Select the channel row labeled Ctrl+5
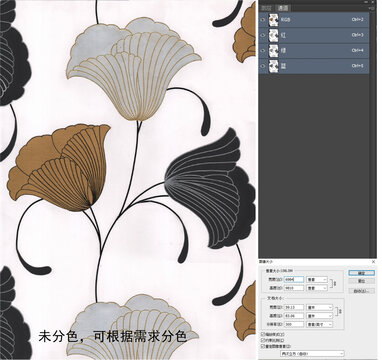Image resolution: width=382 pixels, height=360 pixels. click(314, 66)
